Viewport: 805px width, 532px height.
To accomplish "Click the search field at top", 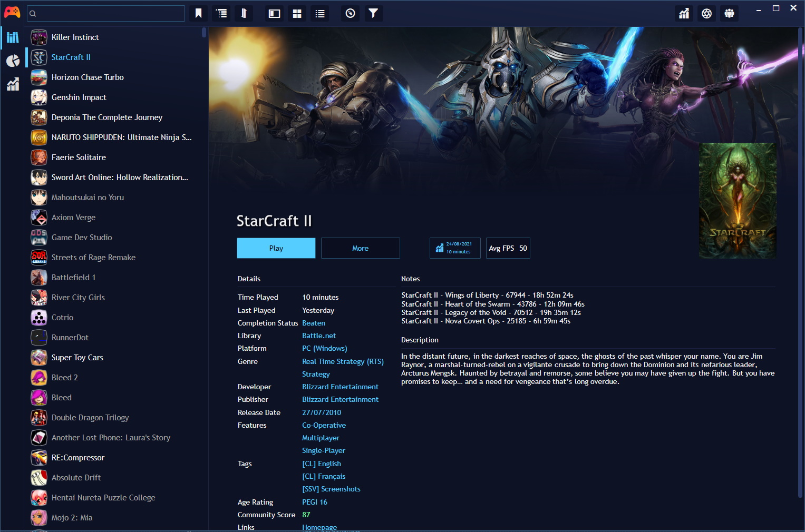I will point(106,13).
